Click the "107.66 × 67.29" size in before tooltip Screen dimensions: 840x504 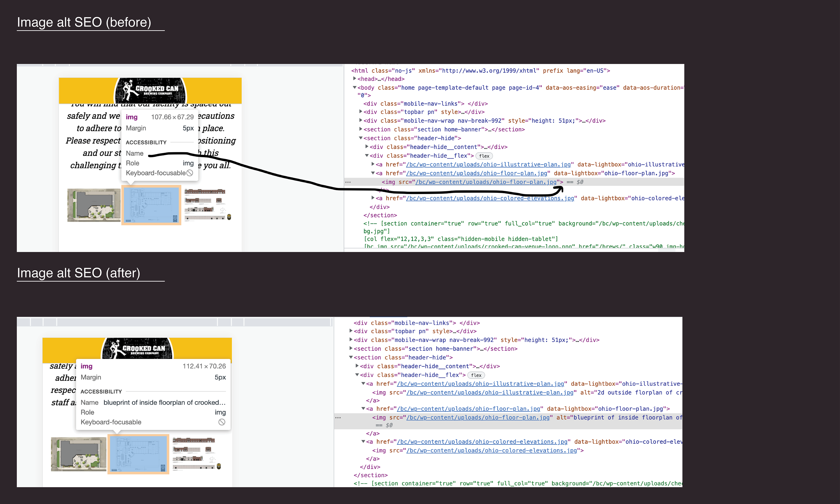172,117
